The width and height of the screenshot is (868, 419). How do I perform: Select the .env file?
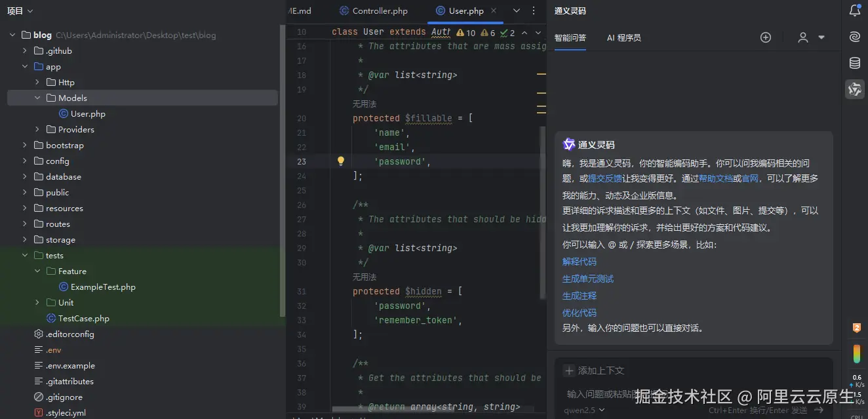pyautogui.click(x=48, y=349)
